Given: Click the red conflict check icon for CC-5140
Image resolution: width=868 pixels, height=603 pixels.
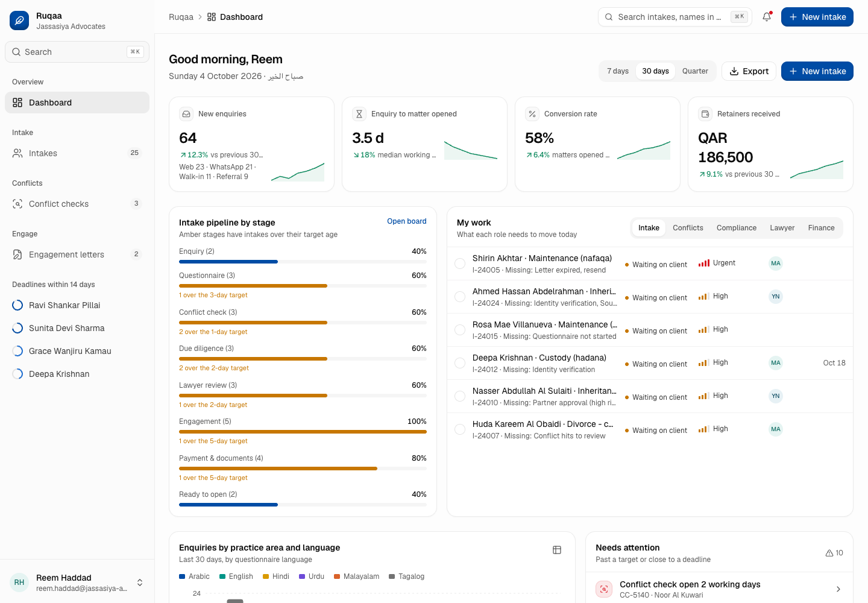Looking at the screenshot, I should [604, 589].
